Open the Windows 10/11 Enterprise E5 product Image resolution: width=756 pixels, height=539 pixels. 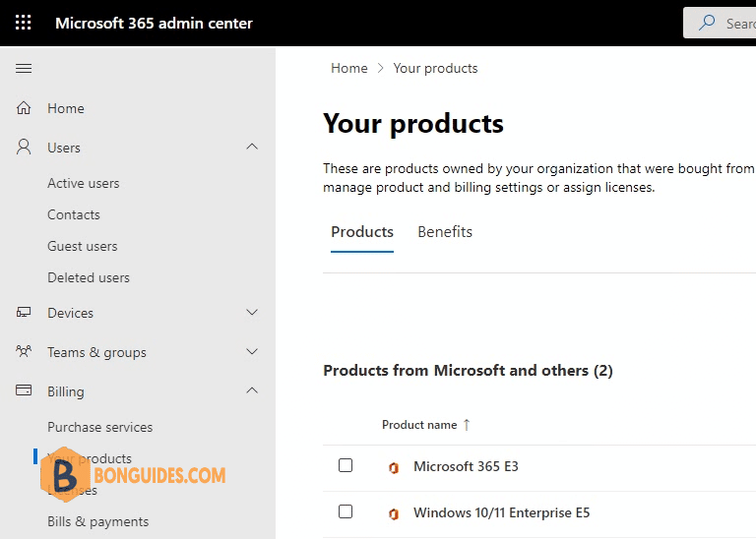coord(501,512)
